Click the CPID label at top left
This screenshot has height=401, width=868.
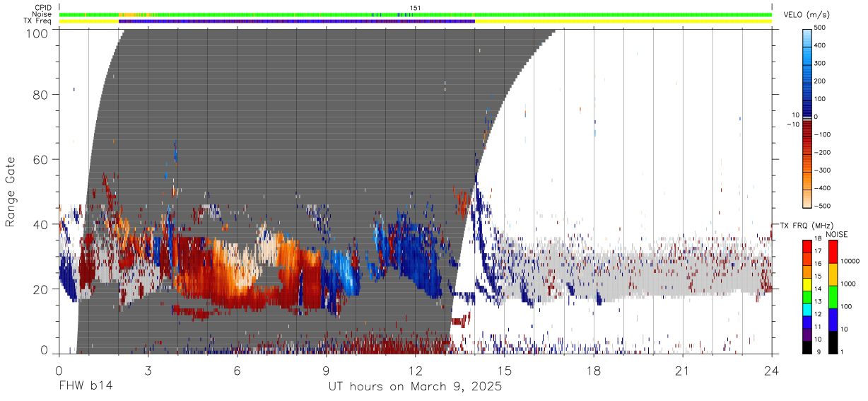coord(42,8)
